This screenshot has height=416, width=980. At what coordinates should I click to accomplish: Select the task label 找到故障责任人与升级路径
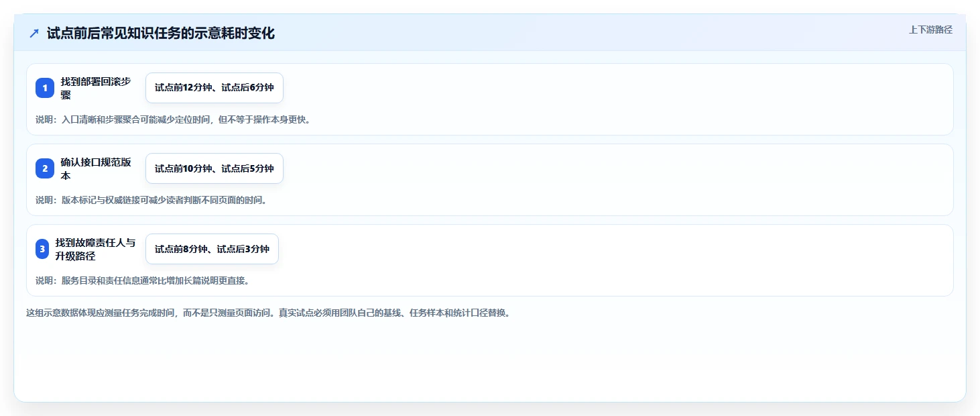pyautogui.click(x=95, y=249)
